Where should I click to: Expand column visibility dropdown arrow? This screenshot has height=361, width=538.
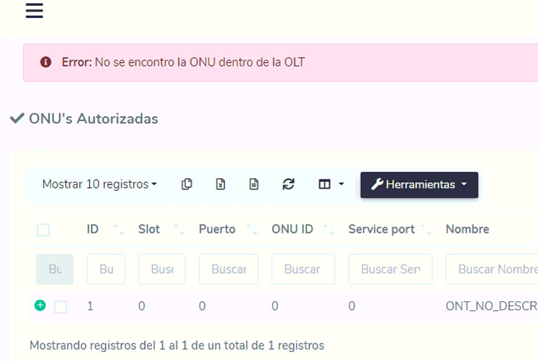coord(341,184)
